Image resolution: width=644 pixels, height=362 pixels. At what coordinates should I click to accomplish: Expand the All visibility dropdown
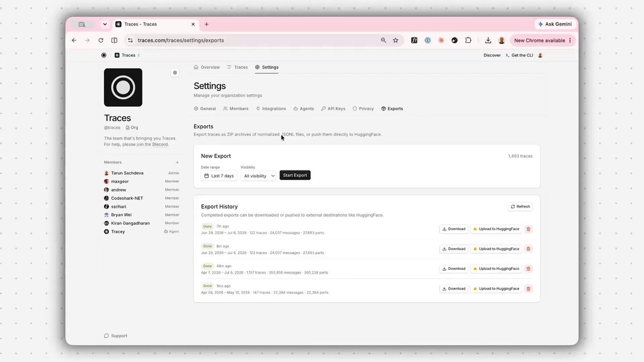coord(259,176)
